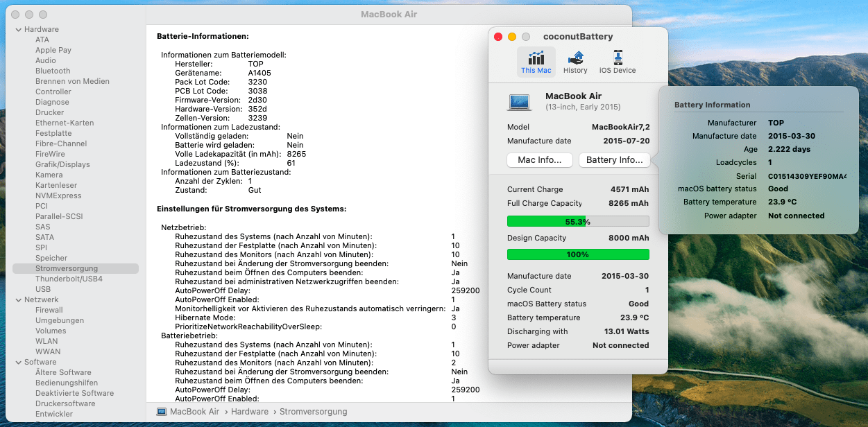Click the battery serial number C01514309YEF90MA4

click(x=807, y=177)
